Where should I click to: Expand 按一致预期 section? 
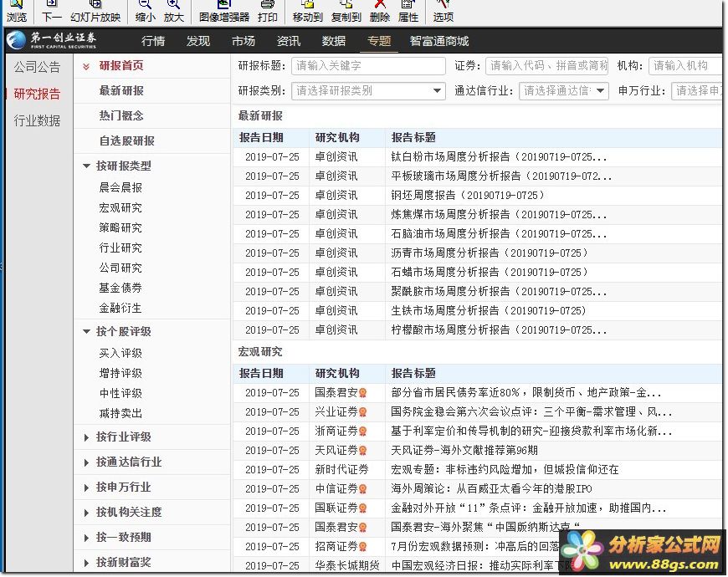pyautogui.click(x=86, y=538)
